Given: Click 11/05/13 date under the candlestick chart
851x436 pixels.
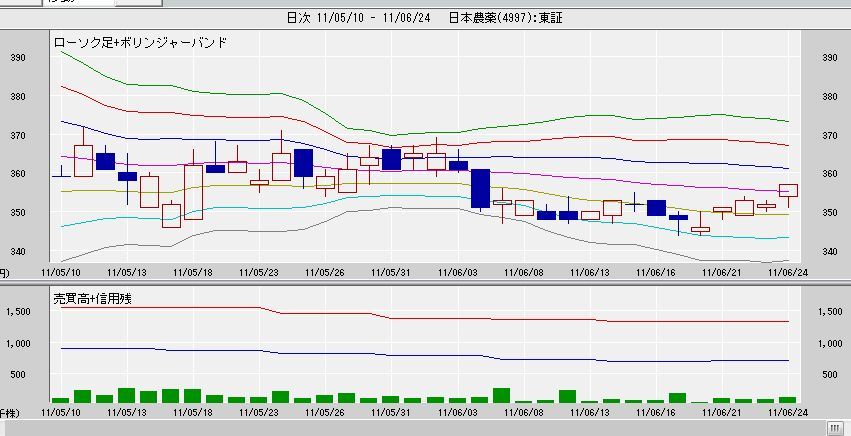Looking at the screenshot, I should point(128,273).
